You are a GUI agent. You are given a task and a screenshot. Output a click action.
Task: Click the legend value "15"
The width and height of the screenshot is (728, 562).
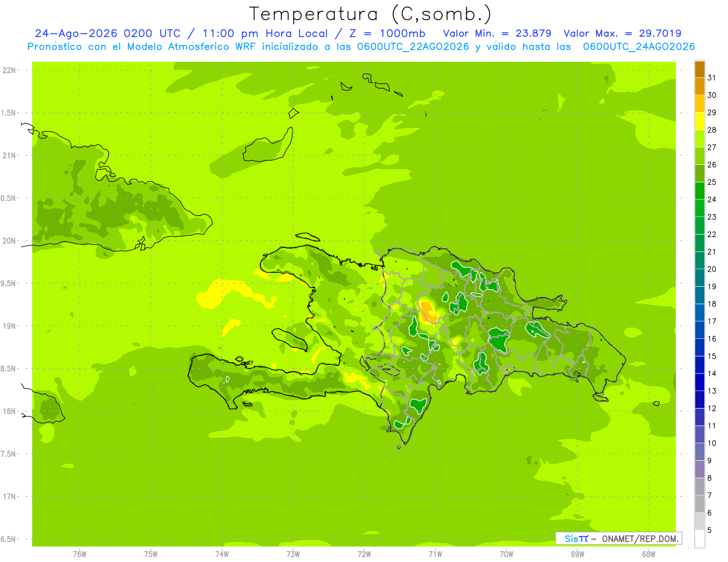click(x=712, y=356)
